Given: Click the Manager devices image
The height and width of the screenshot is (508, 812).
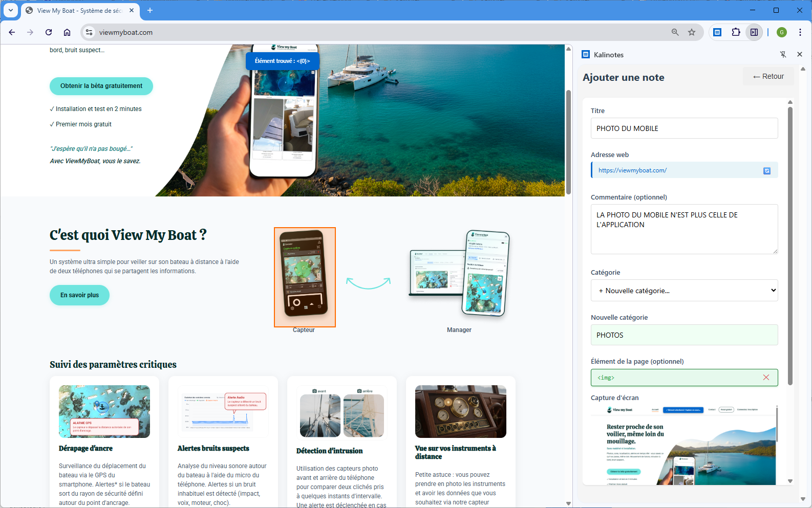Looking at the screenshot, I should [x=459, y=275].
